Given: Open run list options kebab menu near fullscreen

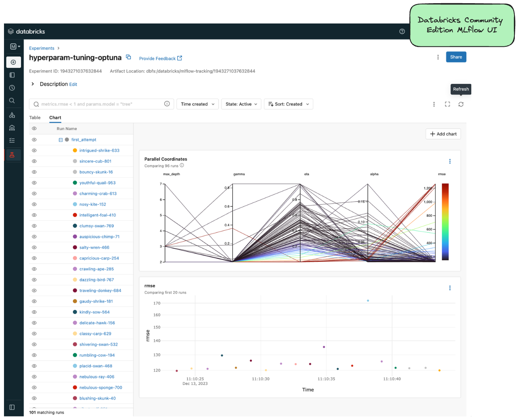Looking at the screenshot, I should click(434, 104).
